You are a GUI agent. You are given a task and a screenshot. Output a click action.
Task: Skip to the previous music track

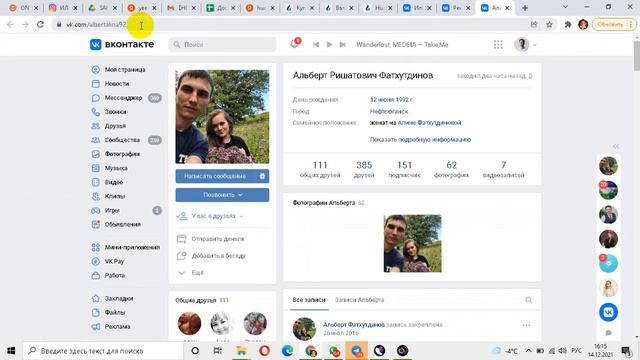[x=316, y=44]
